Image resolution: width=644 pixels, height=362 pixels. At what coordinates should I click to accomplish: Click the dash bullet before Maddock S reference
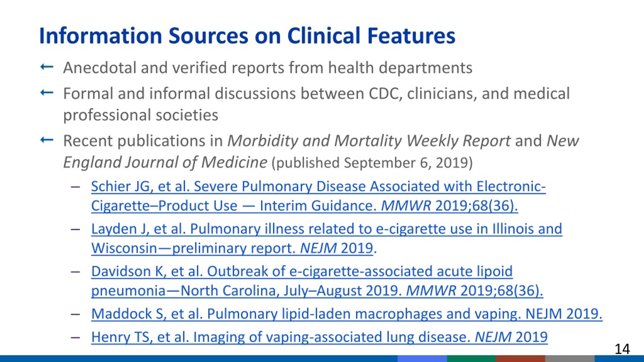75,314
